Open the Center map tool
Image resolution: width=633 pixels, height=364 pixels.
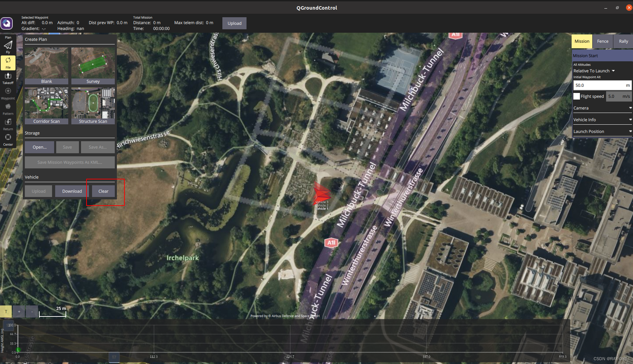(x=8, y=139)
